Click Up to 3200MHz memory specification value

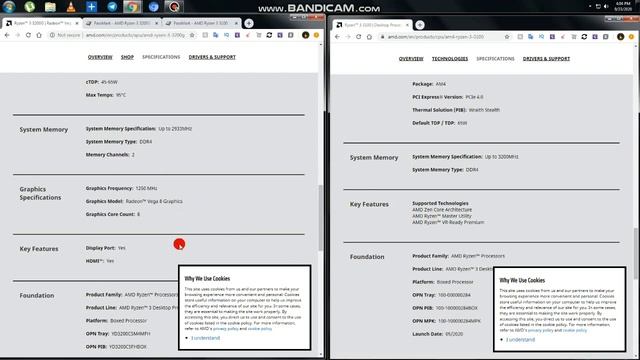(x=502, y=157)
